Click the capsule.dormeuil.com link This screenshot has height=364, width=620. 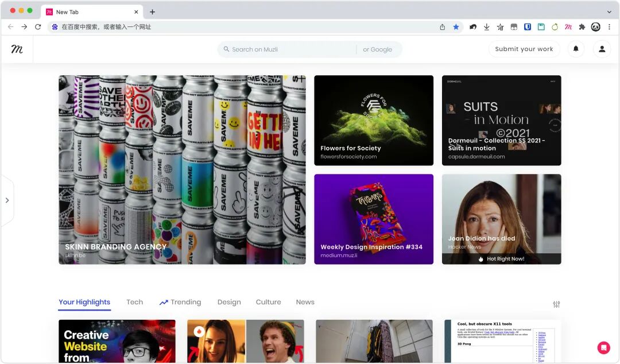coord(476,157)
